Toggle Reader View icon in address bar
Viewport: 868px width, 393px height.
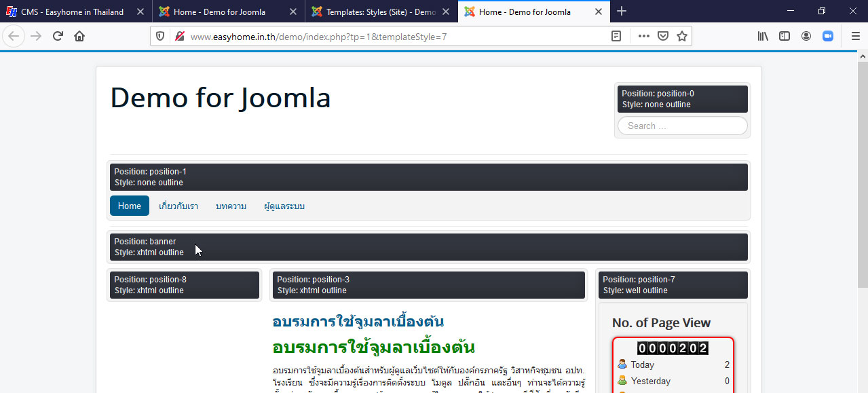pos(616,36)
